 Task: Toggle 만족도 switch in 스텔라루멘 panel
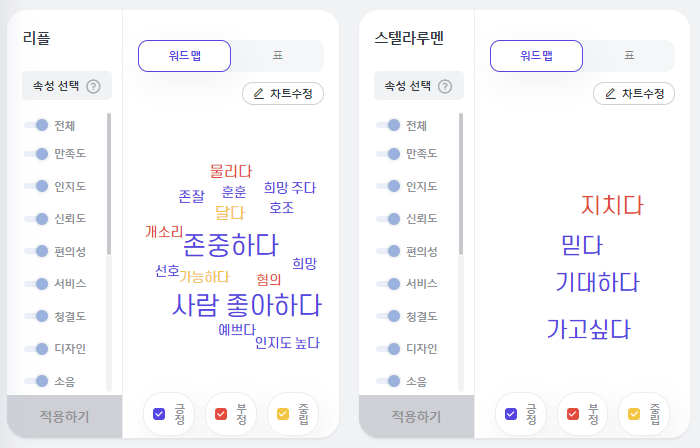tap(388, 154)
